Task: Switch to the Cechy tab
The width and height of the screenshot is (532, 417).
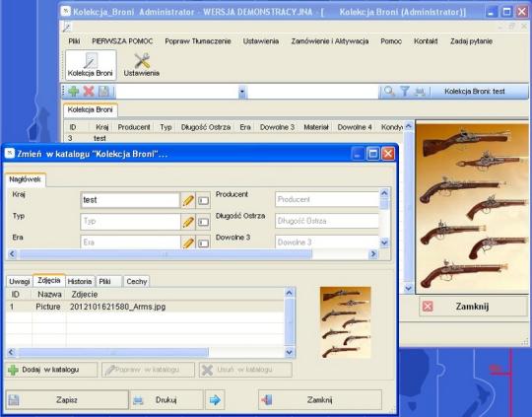Action: [136, 281]
